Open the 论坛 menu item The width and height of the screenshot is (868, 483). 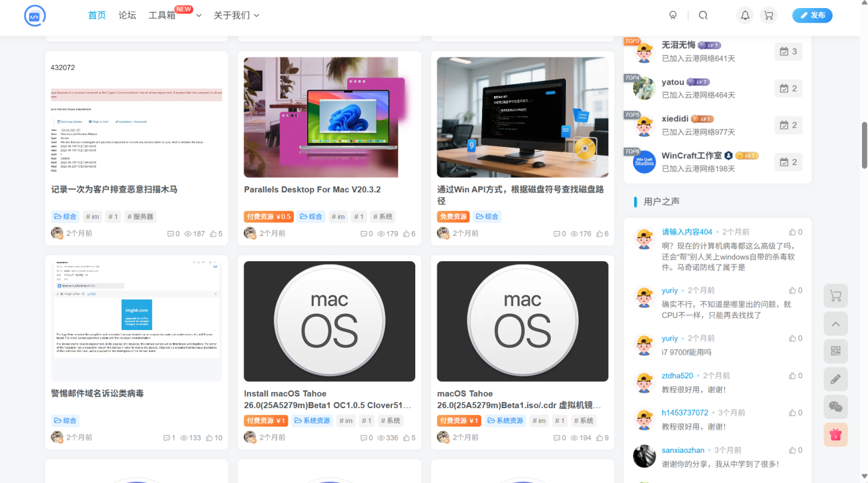click(x=127, y=15)
